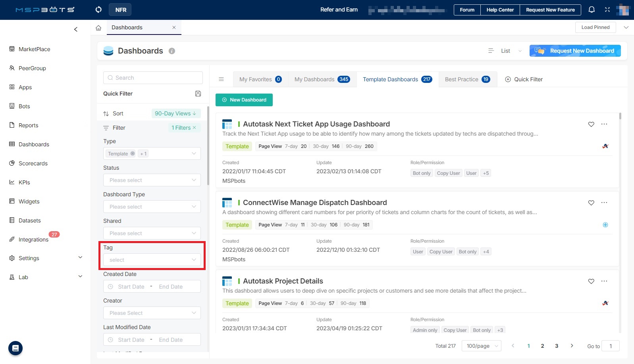Favorite the Autotask Next Ticket App Usage Dashboard
This screenshot has width=634, height=364.
click(x=591, y=124)
